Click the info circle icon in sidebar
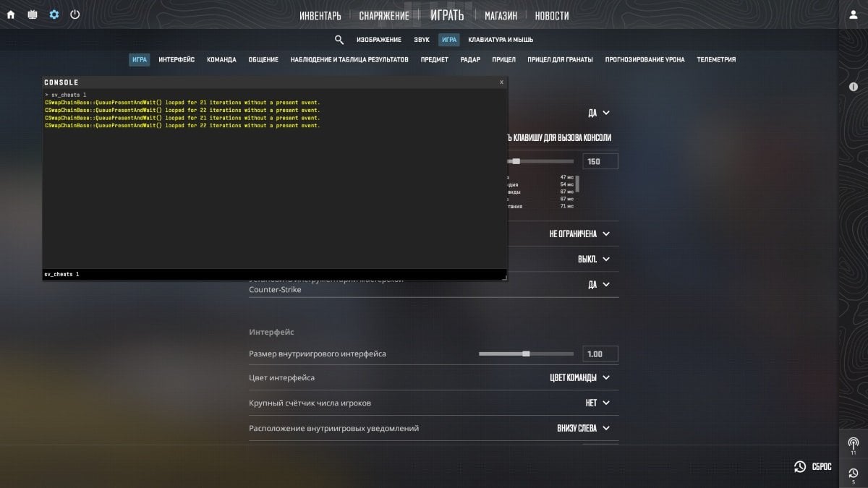 tap(853, 87)
